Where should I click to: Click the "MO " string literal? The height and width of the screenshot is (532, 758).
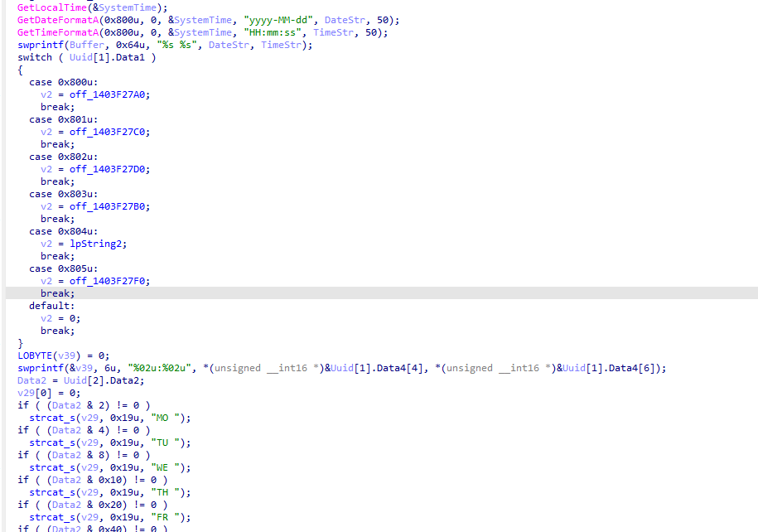pos(166,418)
